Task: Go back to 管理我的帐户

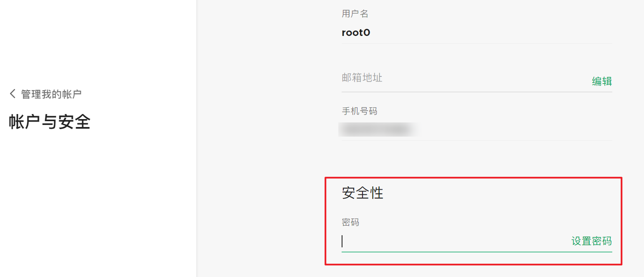Action: (x=51, y=94)
